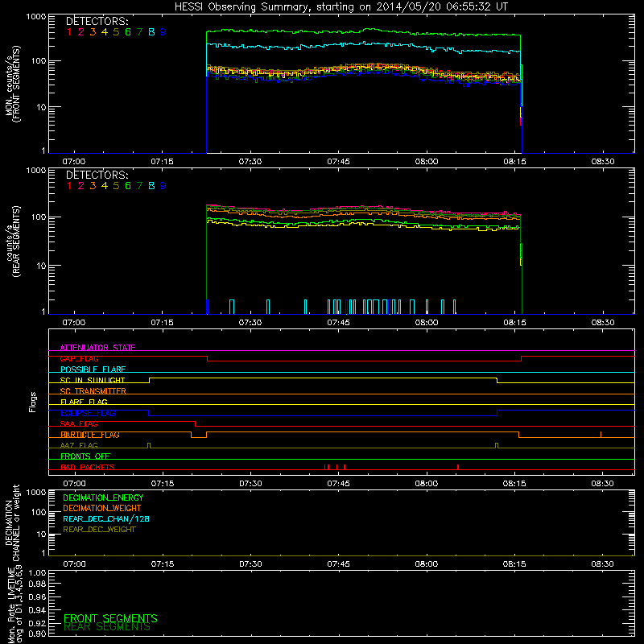Viewport: 644px width, 644px height.
Task: Click the DECIMATION_WEIGHT legend entry
Action: (x=102, y=508)
